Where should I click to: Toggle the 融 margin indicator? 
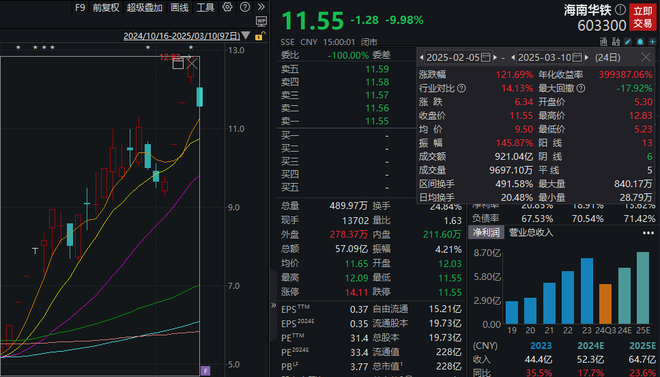(x=615, y=42)
